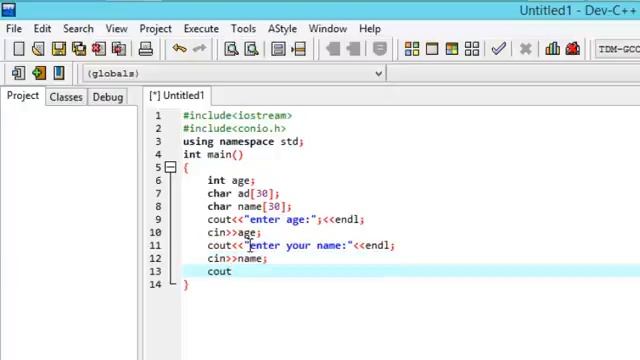Open the AStyle menu
This screenshot has height=360, width=640.
(x=282, y=29)
